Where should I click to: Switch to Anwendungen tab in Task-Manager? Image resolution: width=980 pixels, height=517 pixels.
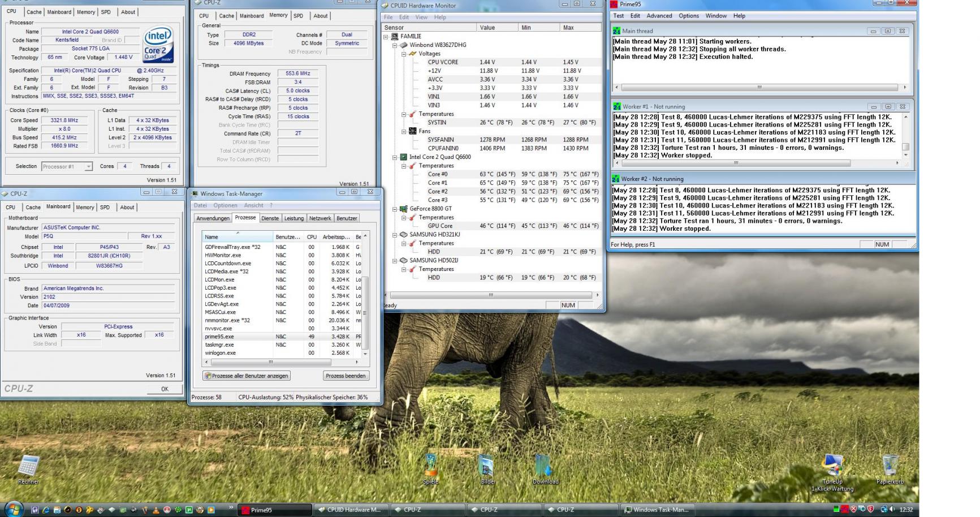point(213,218)
